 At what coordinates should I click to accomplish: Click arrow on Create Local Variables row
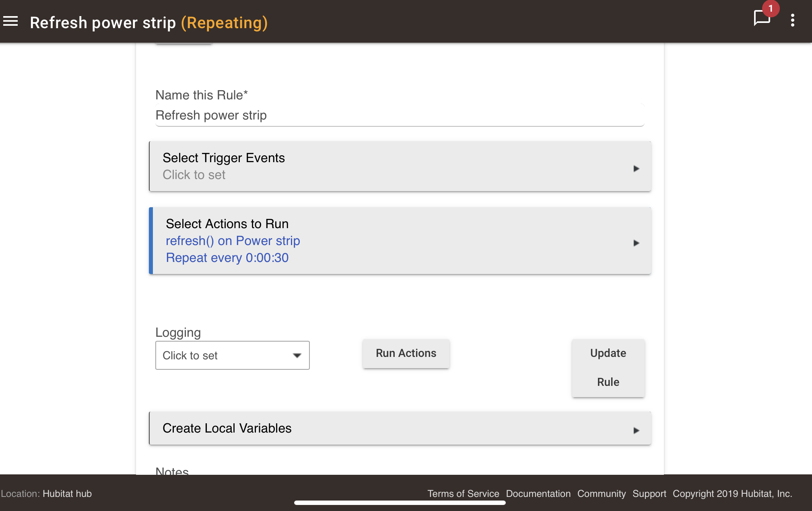(636, 431)
